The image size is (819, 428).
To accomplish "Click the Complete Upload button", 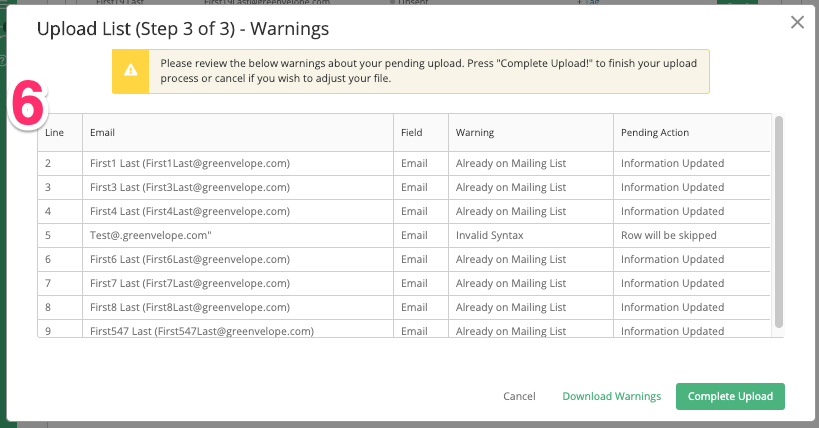I will 730,396.
